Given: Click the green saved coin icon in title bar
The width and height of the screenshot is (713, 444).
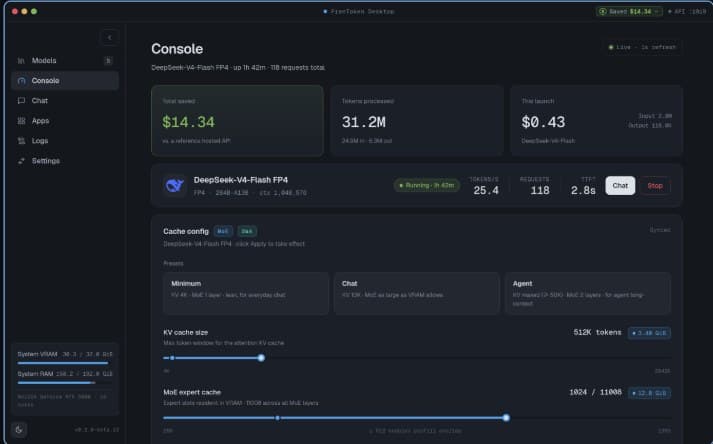Looking at the screenshot, I should click(x=603, y=11).
